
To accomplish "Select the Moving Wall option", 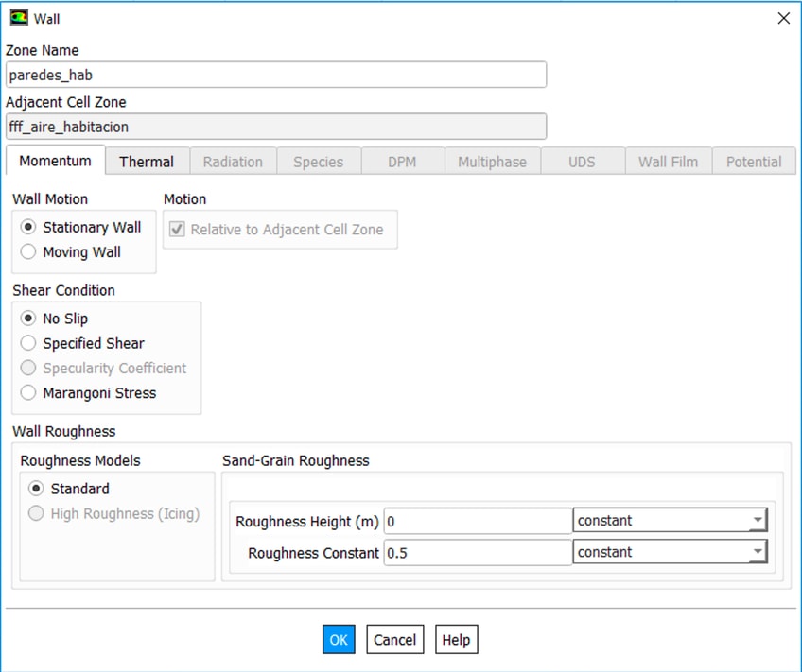I will tap(28, 252).
